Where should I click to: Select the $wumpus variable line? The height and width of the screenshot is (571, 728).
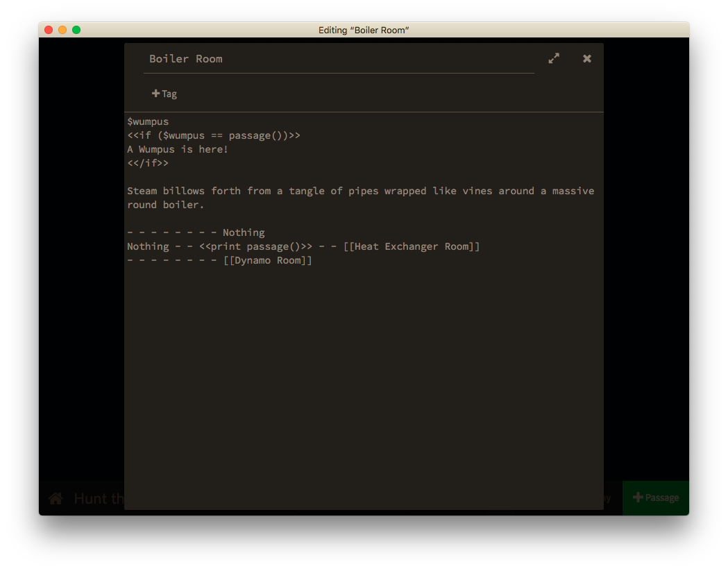[x=147, y=121]
